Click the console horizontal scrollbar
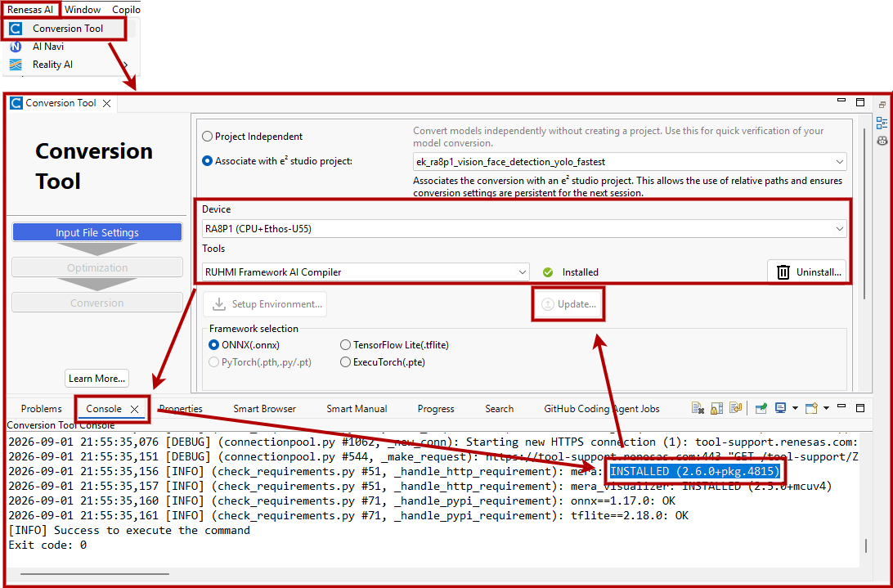The width and height of the screenshot is (893, 588). click(x=95, y=574)
